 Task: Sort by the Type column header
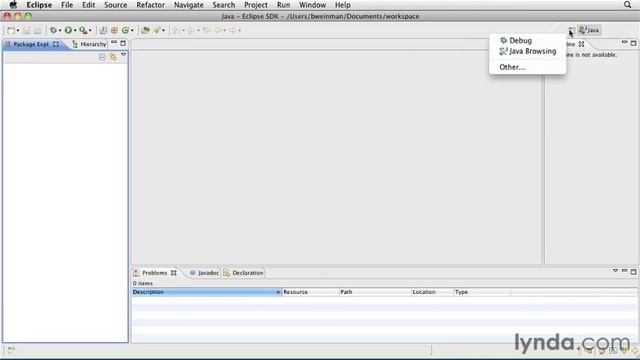pos(482,292)
